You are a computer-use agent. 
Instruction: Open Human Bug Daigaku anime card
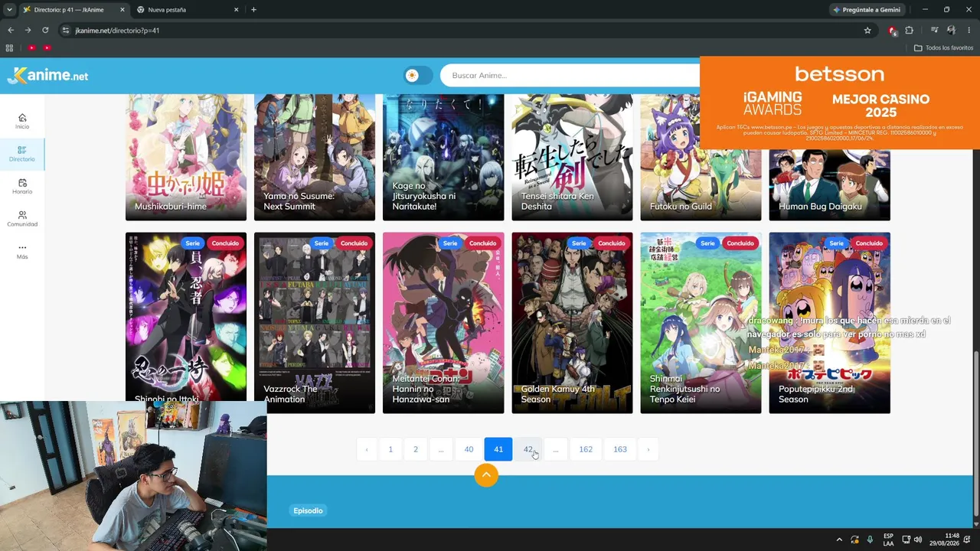pos(829,184)
